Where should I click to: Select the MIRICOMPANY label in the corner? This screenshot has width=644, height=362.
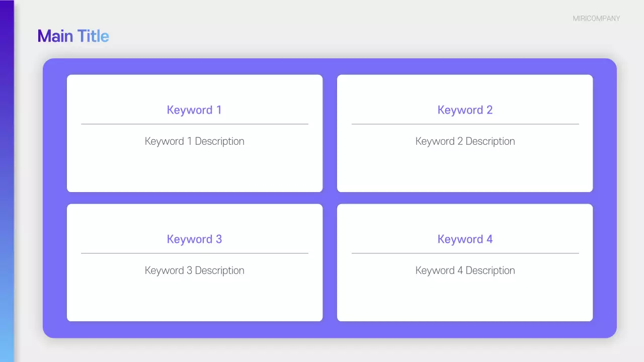click(596, 19)
